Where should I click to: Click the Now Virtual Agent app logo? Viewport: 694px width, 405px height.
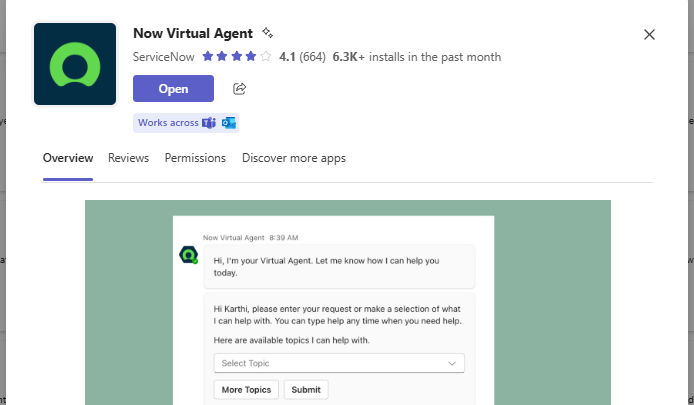(x=75, y=64)
